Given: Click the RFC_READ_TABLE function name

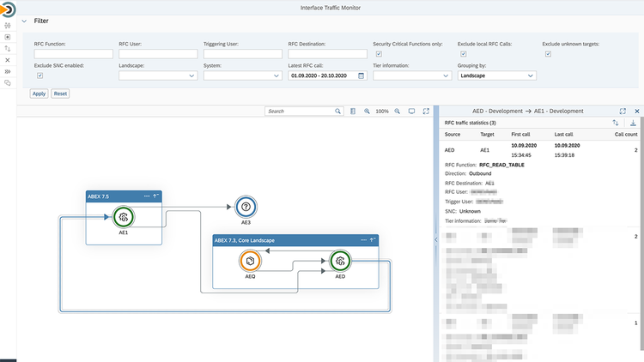Looking at the screenshot, I should pyautogui.click(x=501, y=165).
